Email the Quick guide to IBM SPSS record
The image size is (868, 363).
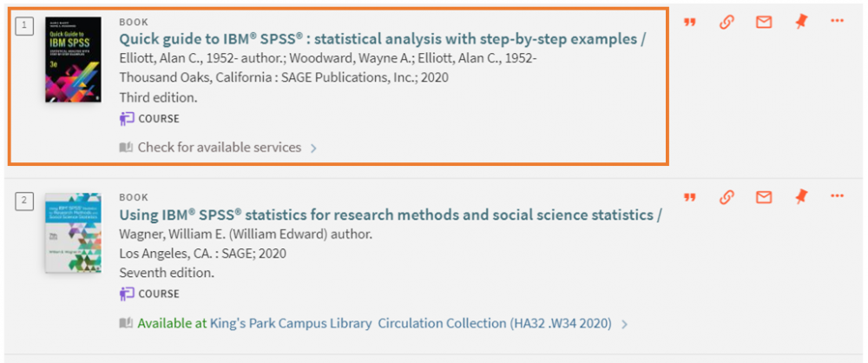click(764, 23)
